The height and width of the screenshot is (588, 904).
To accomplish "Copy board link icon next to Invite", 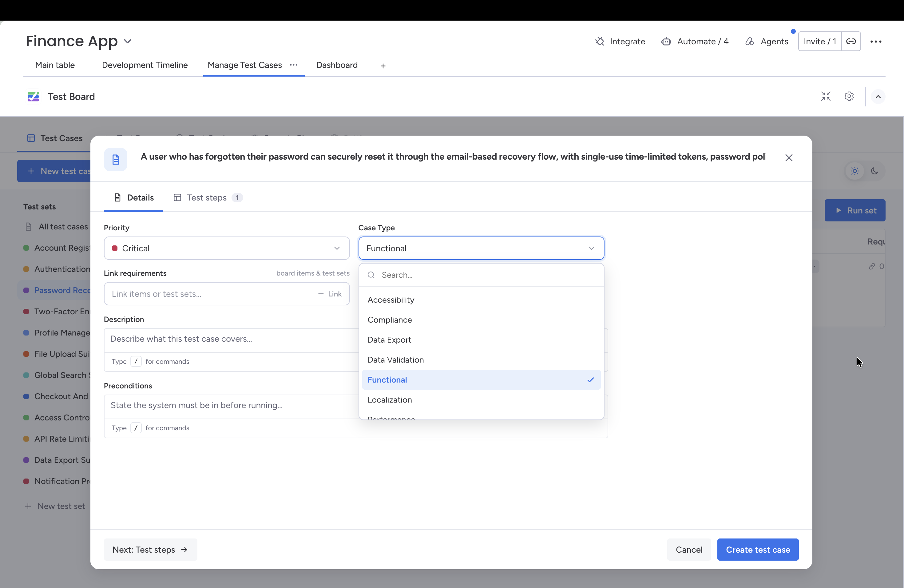I will (x=851, y=41).
